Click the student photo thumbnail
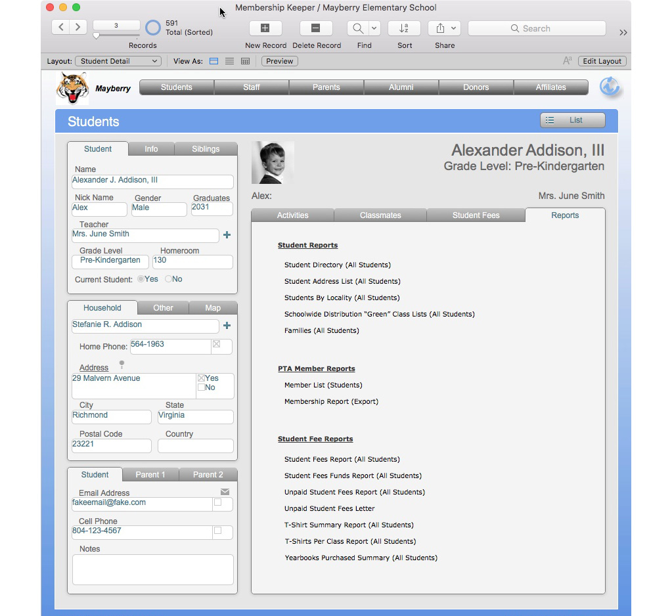Viewport: 672px width, 616px height. coord(273,163)
